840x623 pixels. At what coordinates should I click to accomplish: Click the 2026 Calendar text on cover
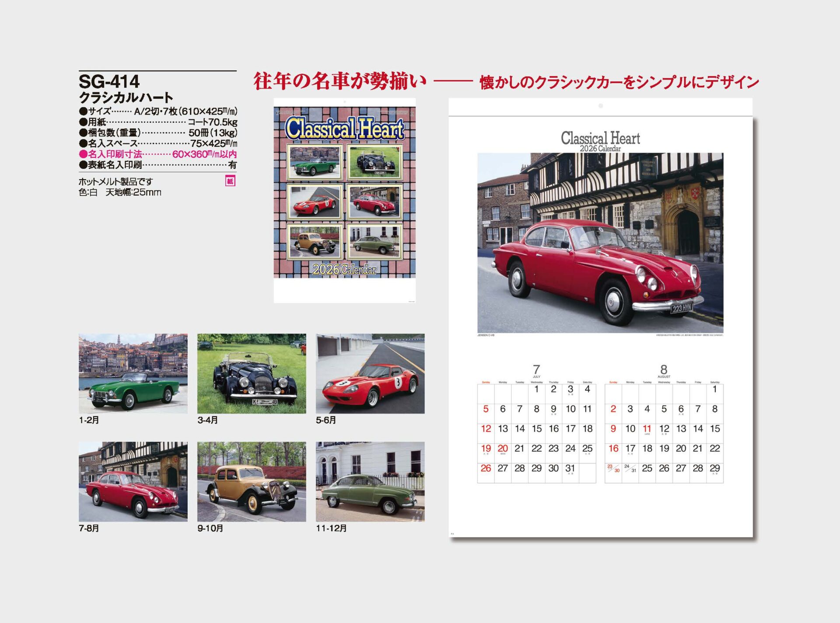[x=344, y=270]
